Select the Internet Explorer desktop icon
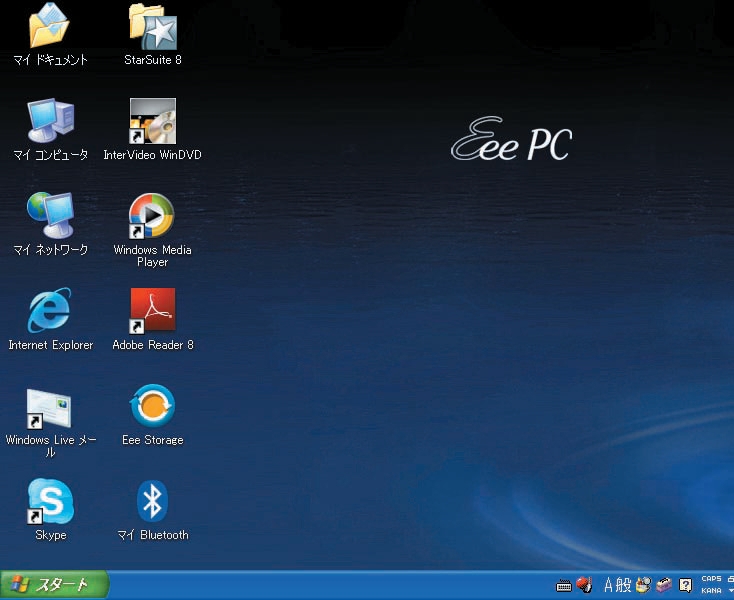Viewport: 734px width, 600px height. click(x=50, y=310)
